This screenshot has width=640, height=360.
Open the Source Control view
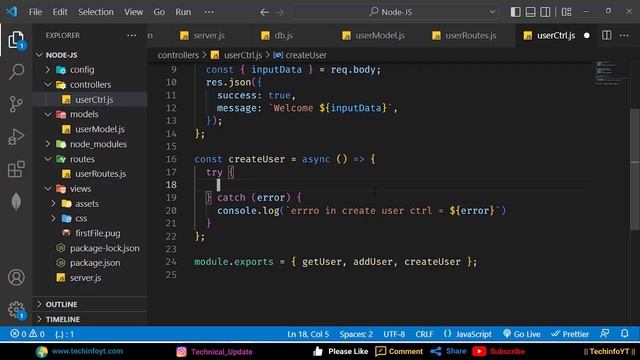tap(16, 104)
